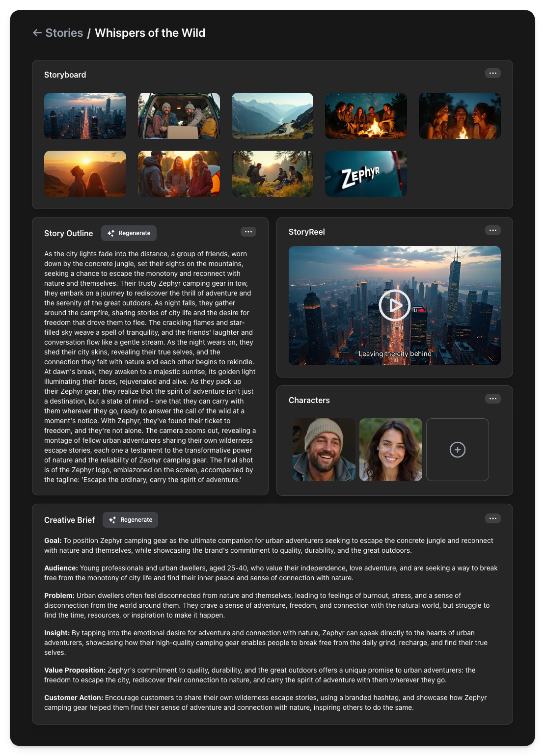Select the smiling woman character portrait
This screenshot has height=756, width=545.
391,450
